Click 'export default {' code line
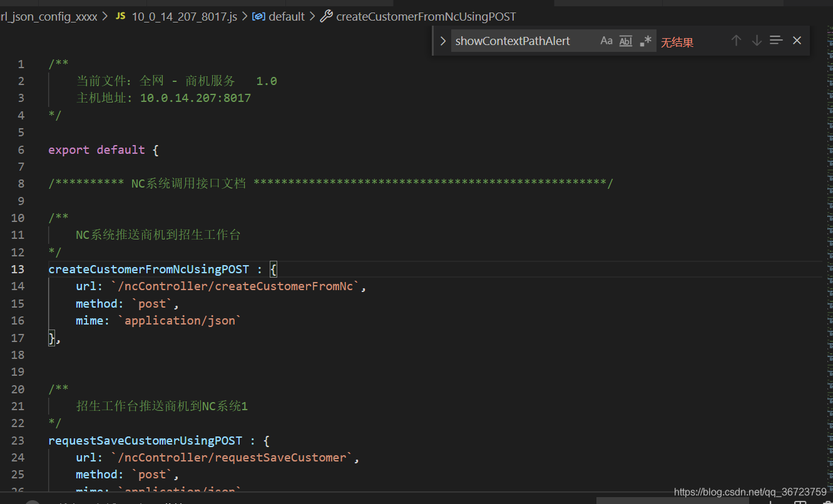The width and height of the screenshot is (833, 504). click(x=103, y=149)
